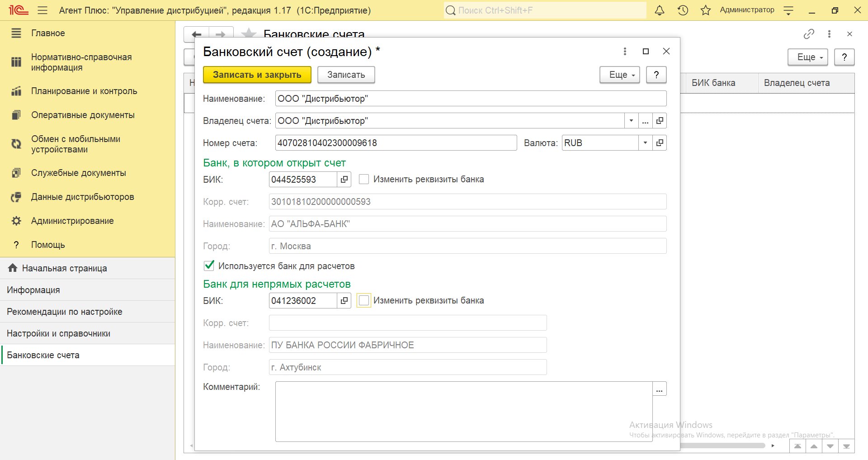
Task: Uncheck 'Используется банк для расчетов'
Action: [209, 266]
